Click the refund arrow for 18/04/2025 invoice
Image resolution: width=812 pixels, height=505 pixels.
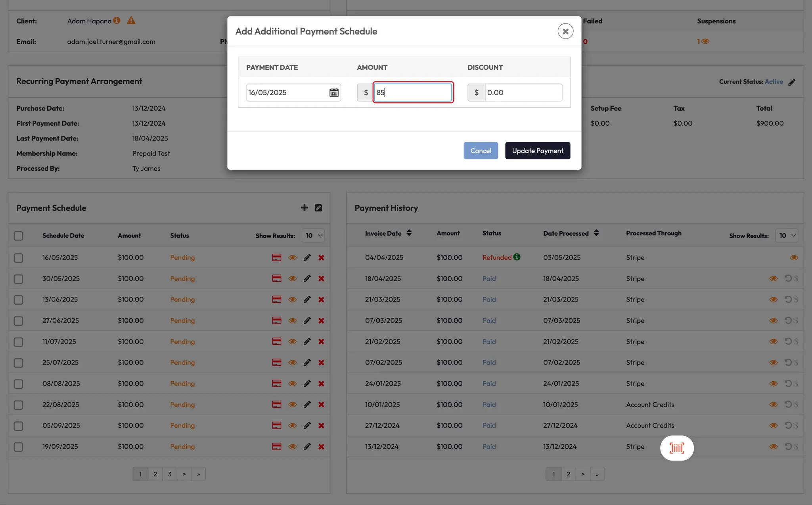[788, 278]
